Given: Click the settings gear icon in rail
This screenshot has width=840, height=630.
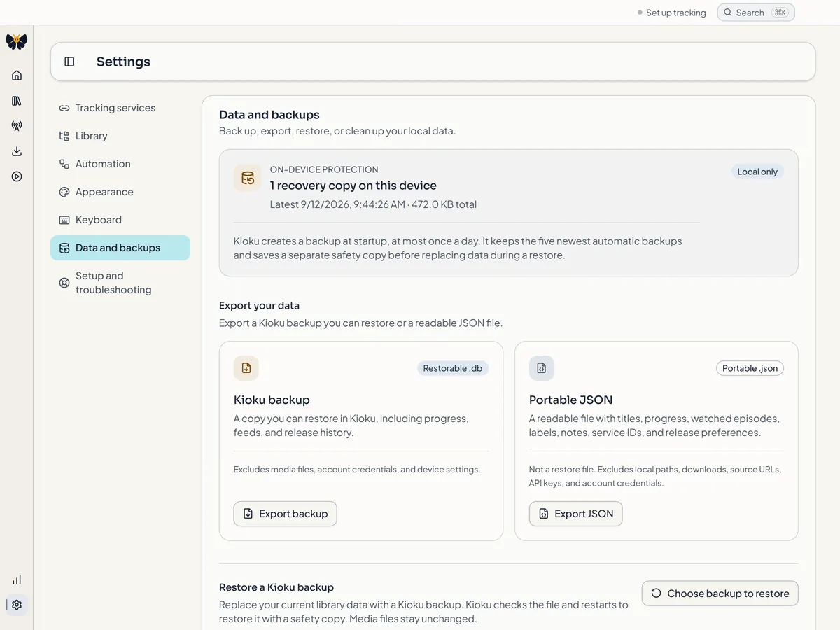Looking at the screenshot, I should (x=17, y=605).
